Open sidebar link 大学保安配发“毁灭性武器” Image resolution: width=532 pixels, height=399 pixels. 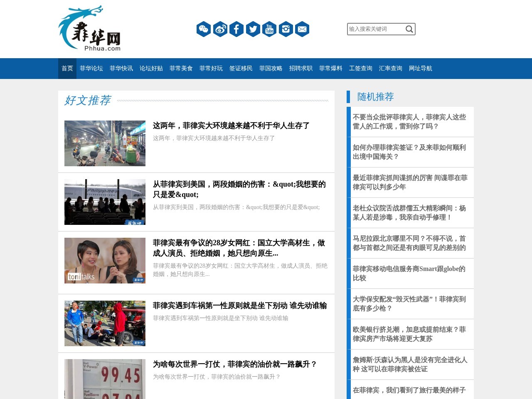pos(409,304)
